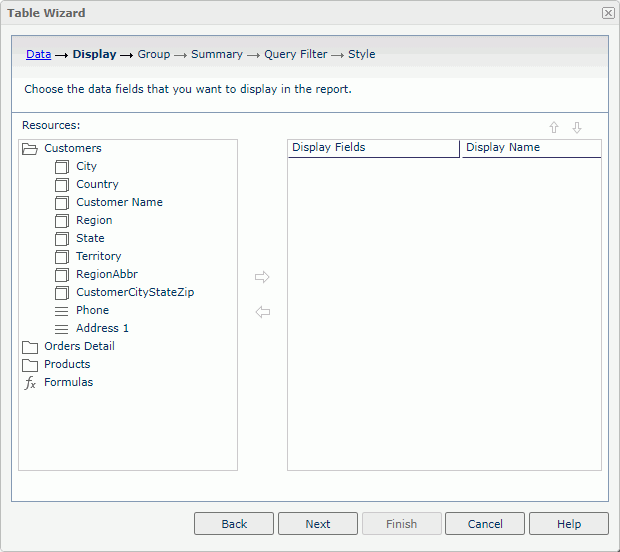The image size is (620, 552).
Task: Close the Table Wizard dialog
Action: 608,13
